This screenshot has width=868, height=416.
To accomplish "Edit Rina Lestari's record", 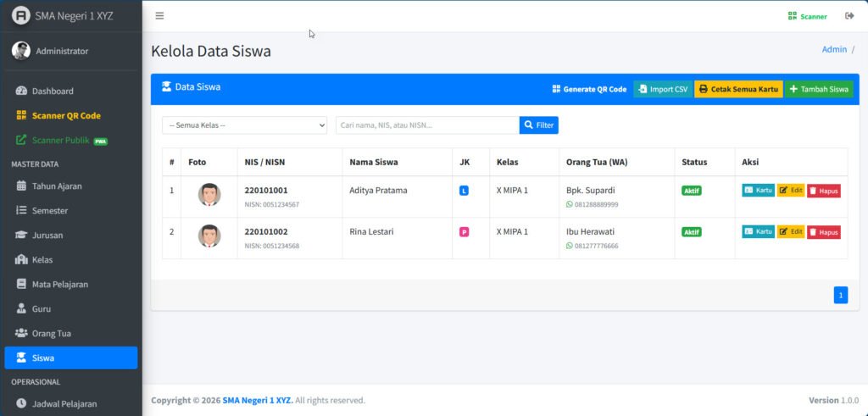I will (791, 232).
